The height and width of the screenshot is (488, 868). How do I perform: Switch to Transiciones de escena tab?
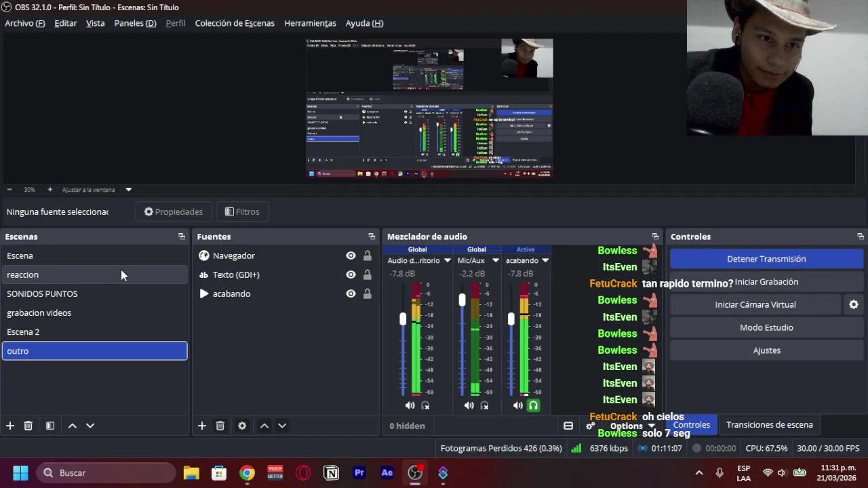point(770,425)
